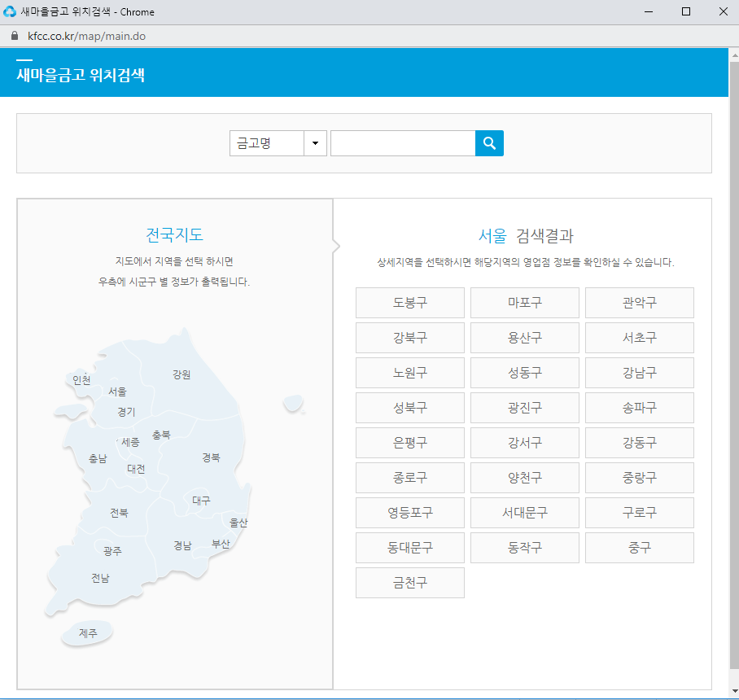Select 대전 region on the map

136,469
